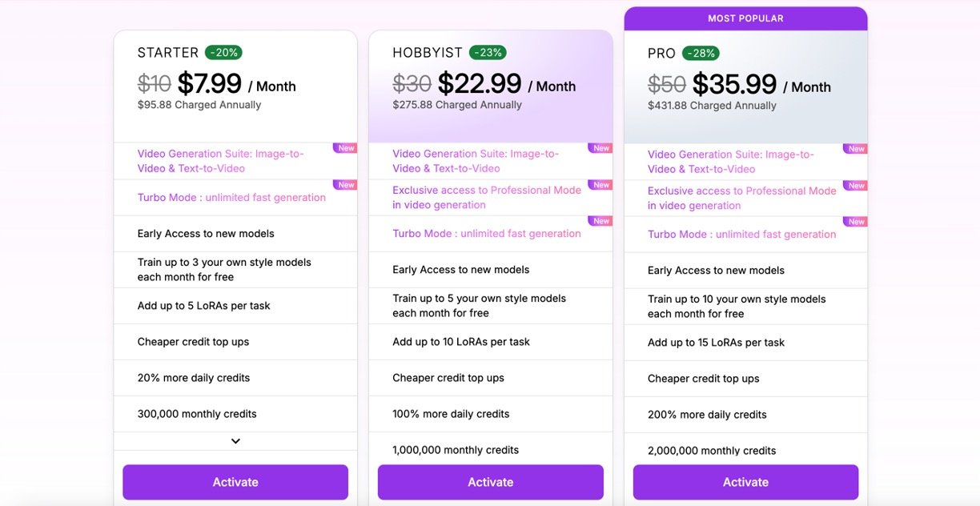Select the Hobbyist plan title
Screen dimensions: 980x506
(428, 53)
